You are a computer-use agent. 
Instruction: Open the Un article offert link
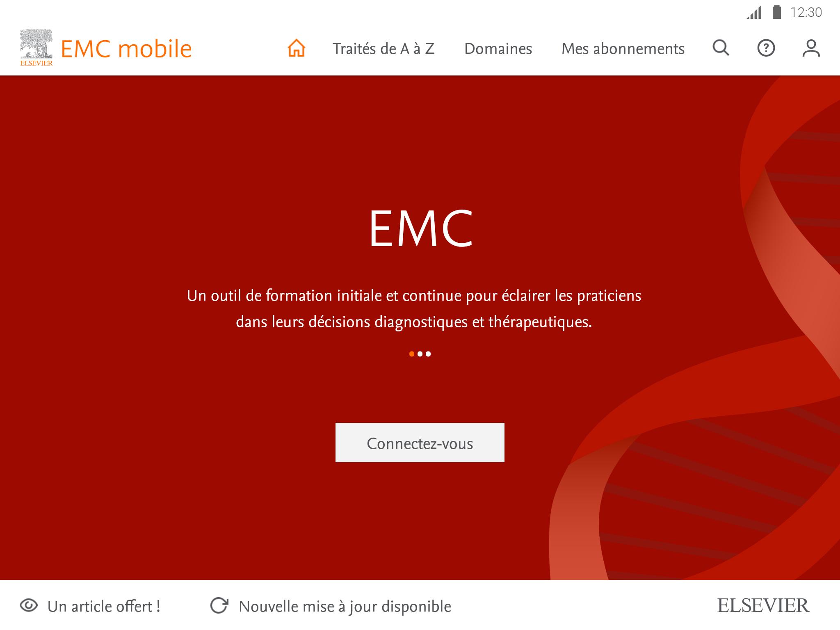[104, 606]
